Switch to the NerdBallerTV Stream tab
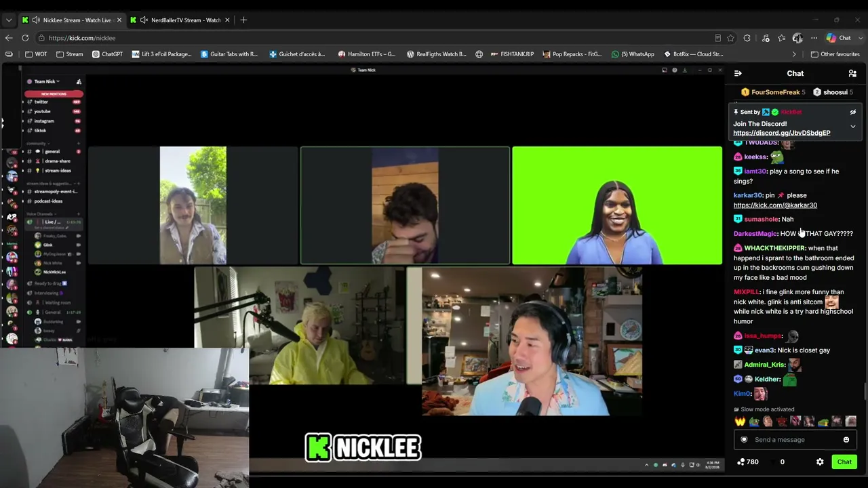The width and height of the screenshot is (868, 488). tap(180, 20)
